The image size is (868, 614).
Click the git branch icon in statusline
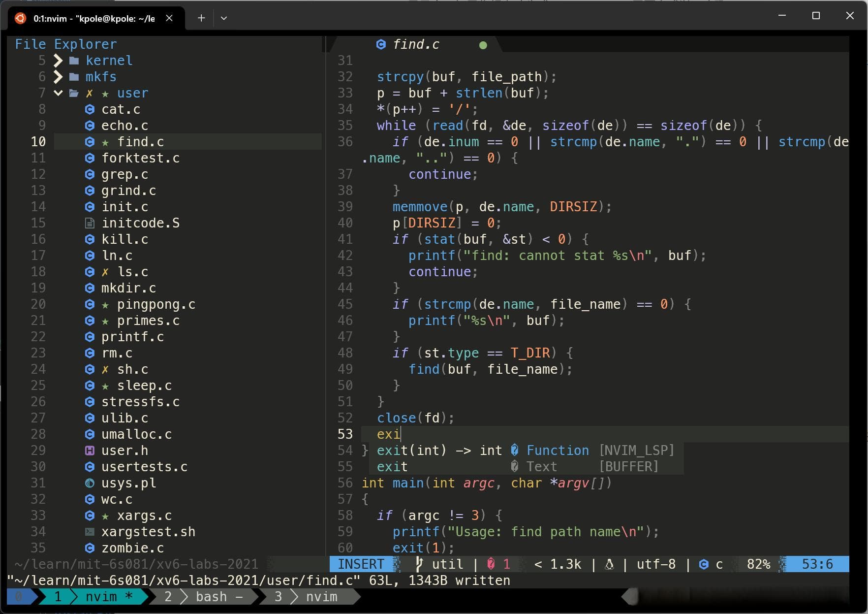(419, 564)
